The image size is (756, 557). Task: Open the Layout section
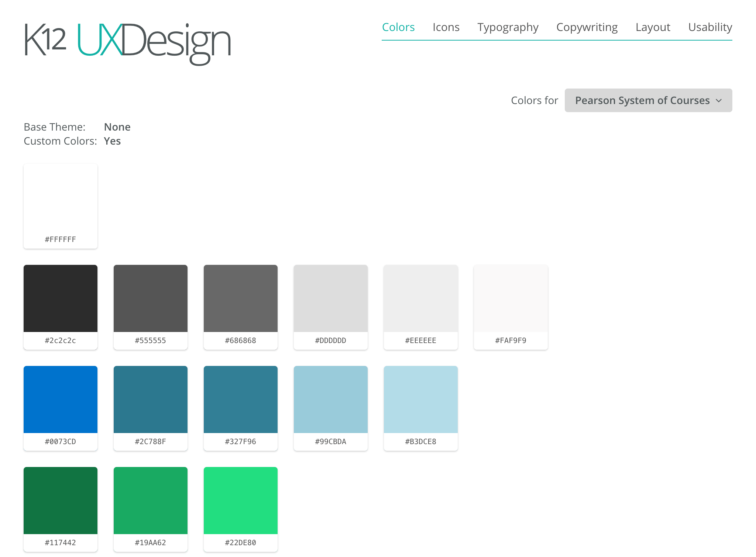(653, 27)
